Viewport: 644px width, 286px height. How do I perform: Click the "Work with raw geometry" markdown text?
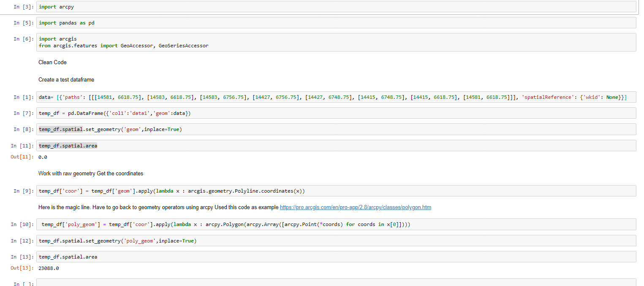[x=90, y=173]
